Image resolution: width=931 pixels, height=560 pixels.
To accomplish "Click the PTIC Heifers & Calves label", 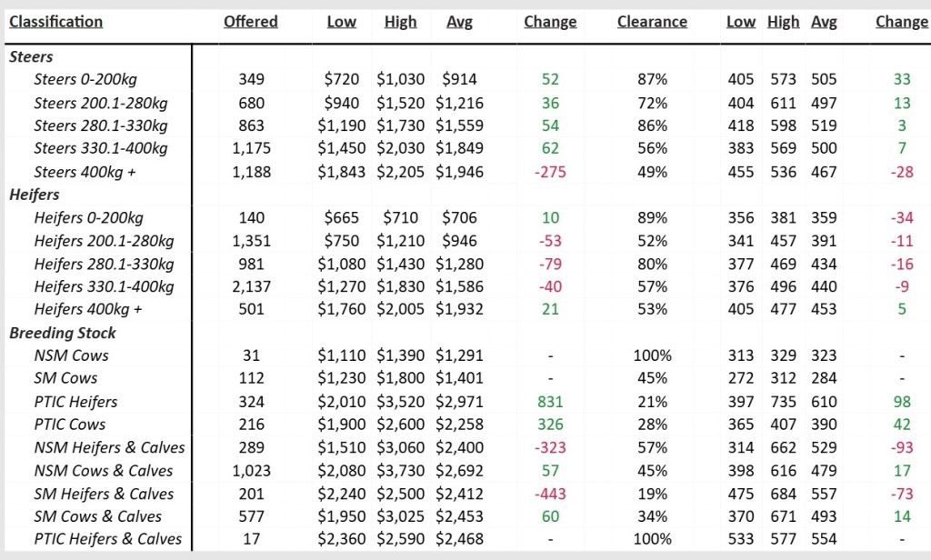I will (x=107, y=540).
